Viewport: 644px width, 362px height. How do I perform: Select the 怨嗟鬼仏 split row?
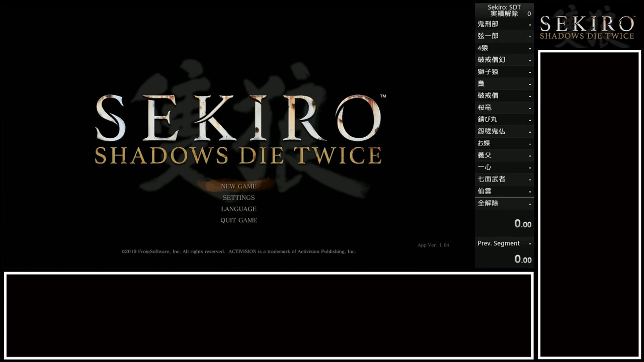[504, 131]
